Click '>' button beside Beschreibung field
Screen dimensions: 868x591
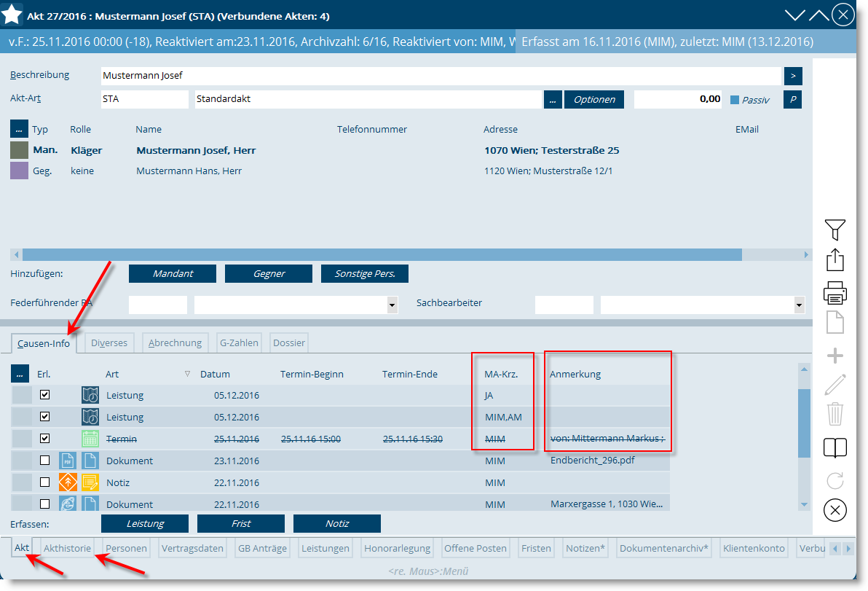793,76
